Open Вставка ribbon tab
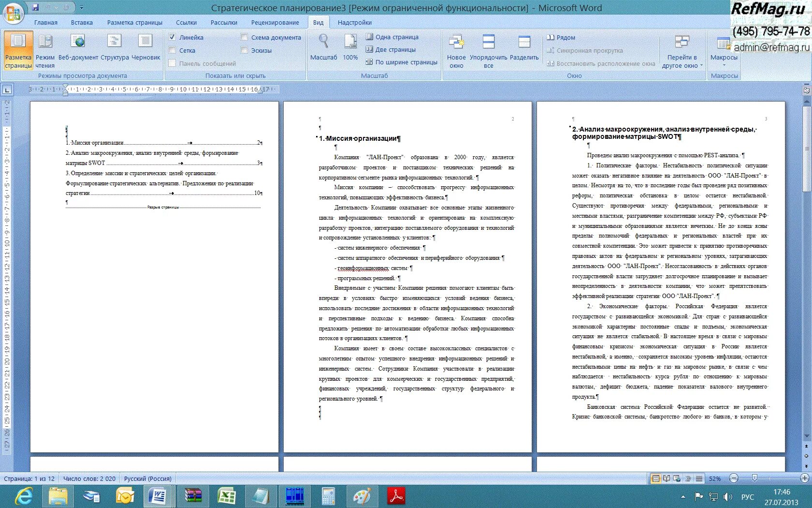812x508 pixels. (x=82, y=22)
